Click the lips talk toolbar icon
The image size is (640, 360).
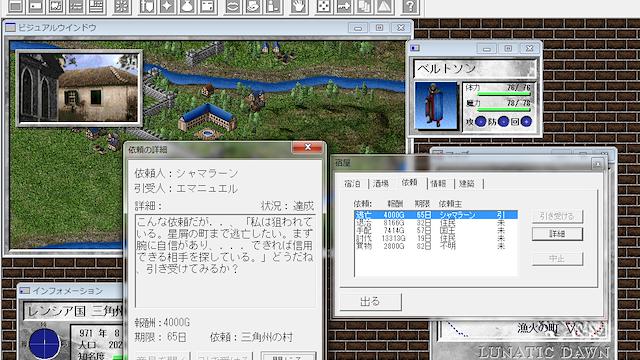coord(233,6)
